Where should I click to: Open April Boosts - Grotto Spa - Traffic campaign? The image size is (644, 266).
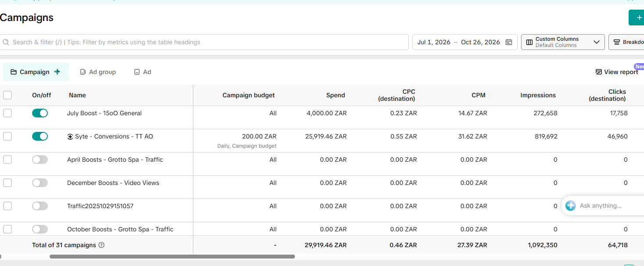pyautogui.click(x=115, y=160)
